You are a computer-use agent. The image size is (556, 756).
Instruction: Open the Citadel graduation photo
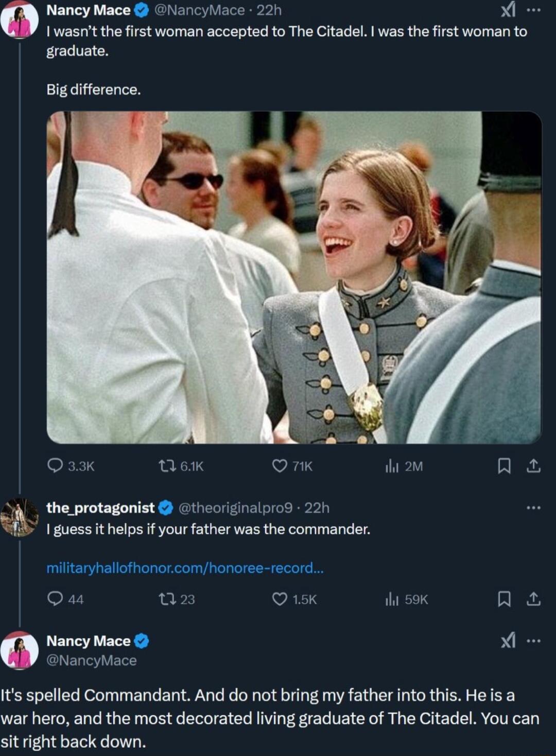[x=294, y=277]
